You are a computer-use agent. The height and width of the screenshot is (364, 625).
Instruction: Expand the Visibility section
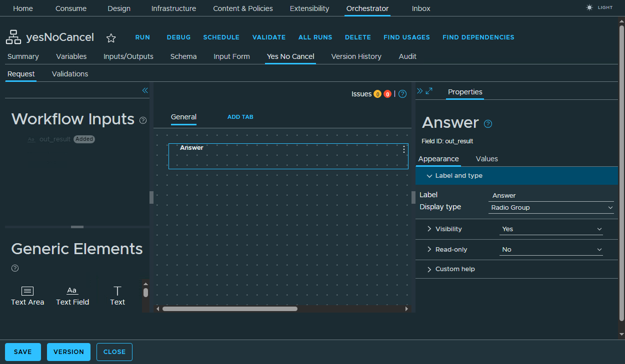point(429,229)
